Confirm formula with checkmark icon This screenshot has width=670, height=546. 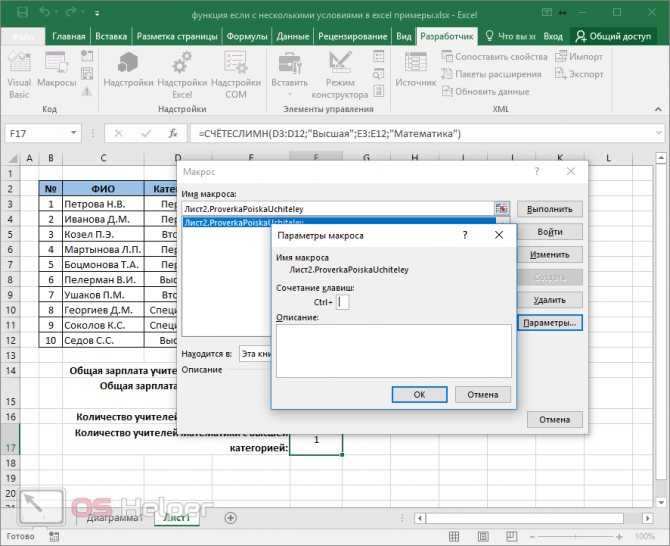[x=146, y=134]
